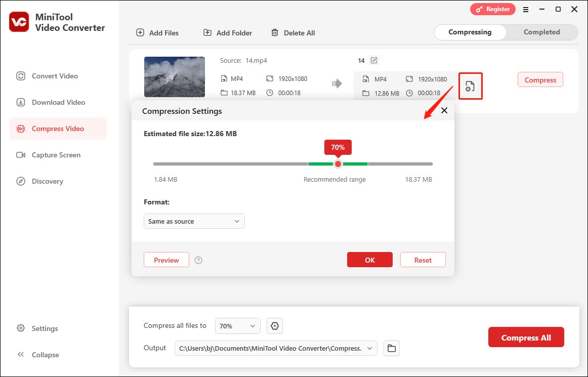Switch to the Compressing tab

(470, 32)
